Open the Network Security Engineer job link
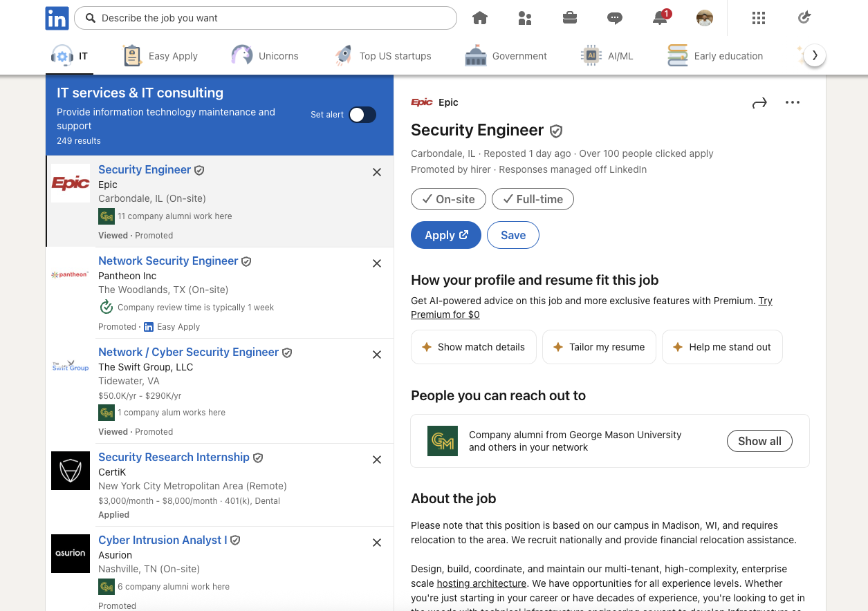 click(168, 261)
